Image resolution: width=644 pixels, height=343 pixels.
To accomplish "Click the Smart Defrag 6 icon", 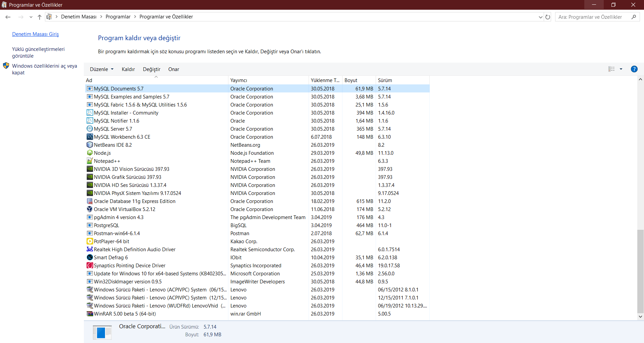I will click(x=90, y=257).
